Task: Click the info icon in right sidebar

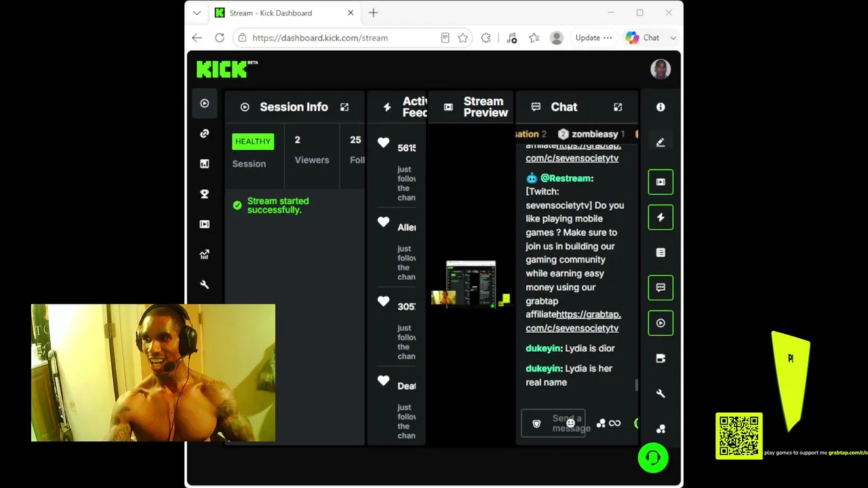Action: (x=660, y=107)
